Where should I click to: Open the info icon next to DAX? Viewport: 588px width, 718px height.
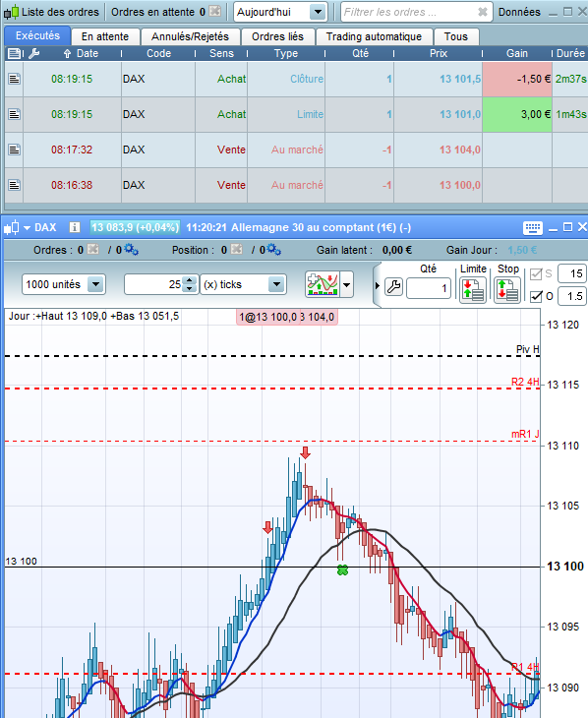click(x=74, y=227)
